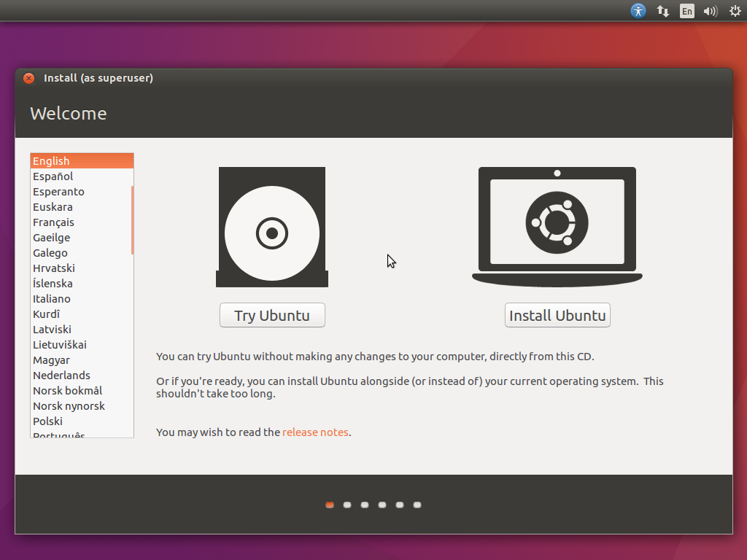The image size is (747, 560).
Task: Click the CD disc installer icon
Action: 271,227
